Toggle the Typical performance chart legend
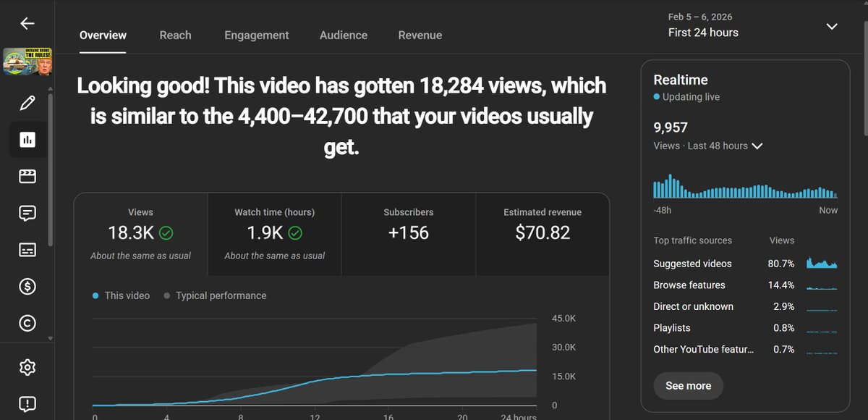 [216, 295]
